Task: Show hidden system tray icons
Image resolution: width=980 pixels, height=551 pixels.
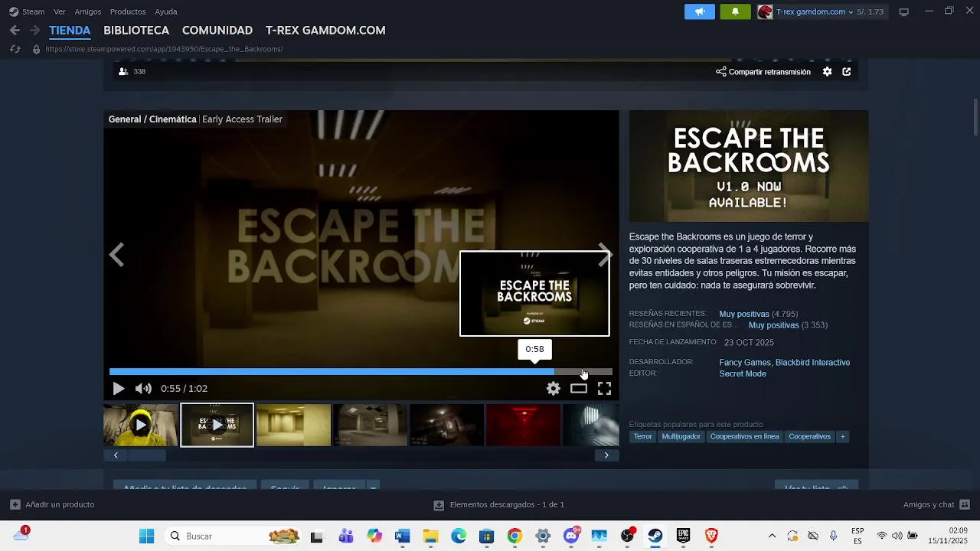Action: point(772,536)
